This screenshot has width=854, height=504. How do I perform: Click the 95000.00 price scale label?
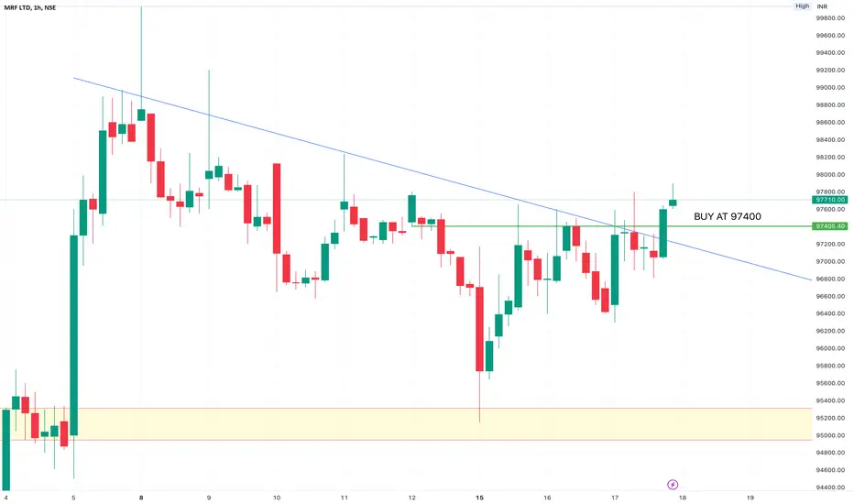click(x=830, y=435)
